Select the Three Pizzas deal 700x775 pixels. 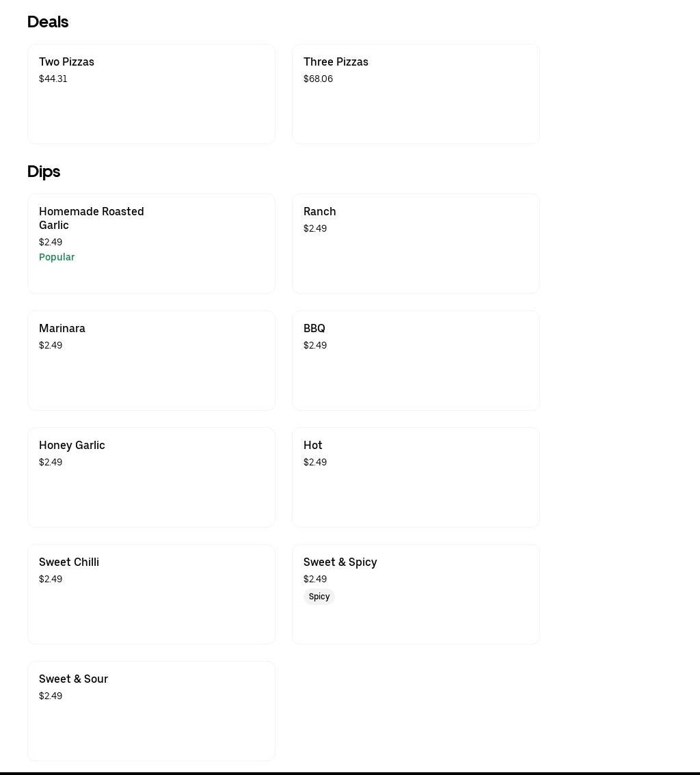click(x=416, y=94)
